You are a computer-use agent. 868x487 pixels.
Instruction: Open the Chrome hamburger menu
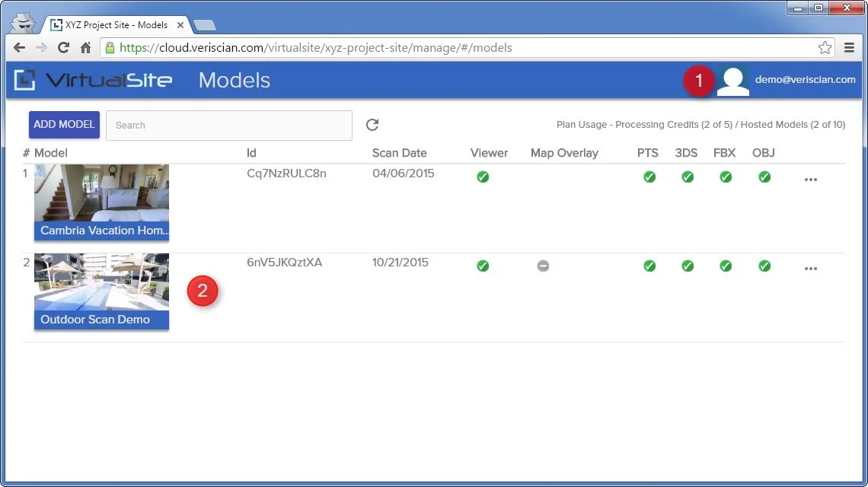[849, 48]
